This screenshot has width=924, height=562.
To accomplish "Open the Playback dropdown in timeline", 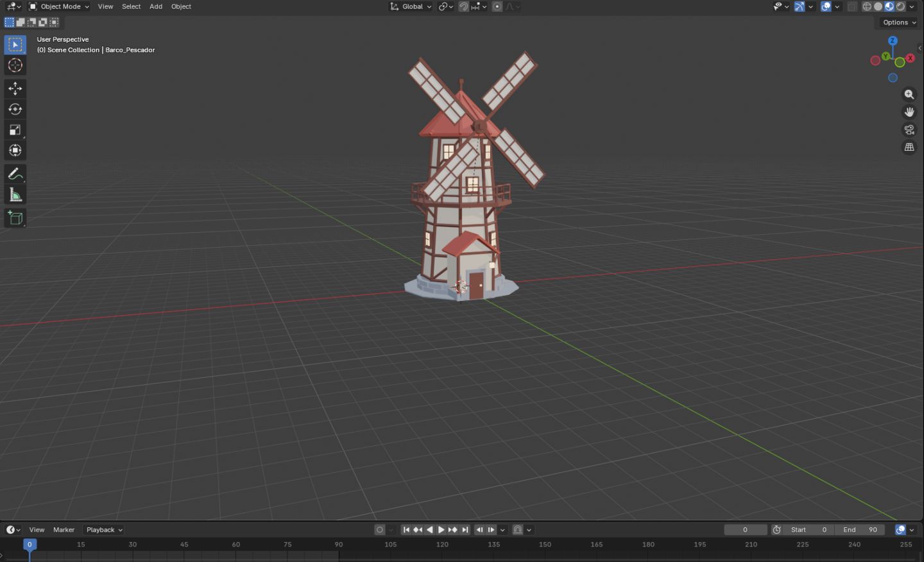I will (x=104, y=530).
